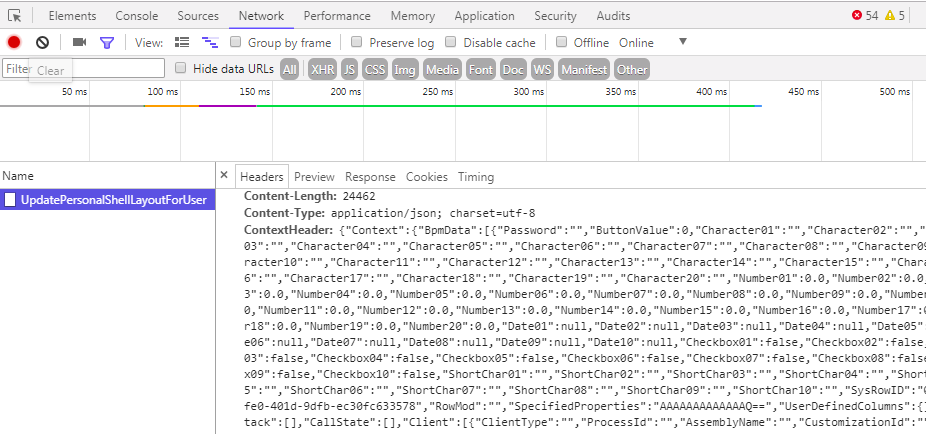
Task: Check the Disable cache option
Action: (451, 42)
